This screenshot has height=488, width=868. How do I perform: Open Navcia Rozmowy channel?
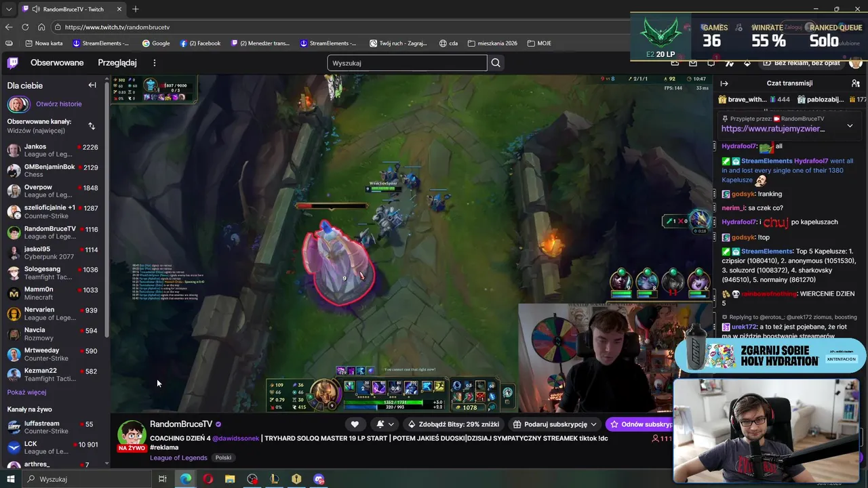53,334
